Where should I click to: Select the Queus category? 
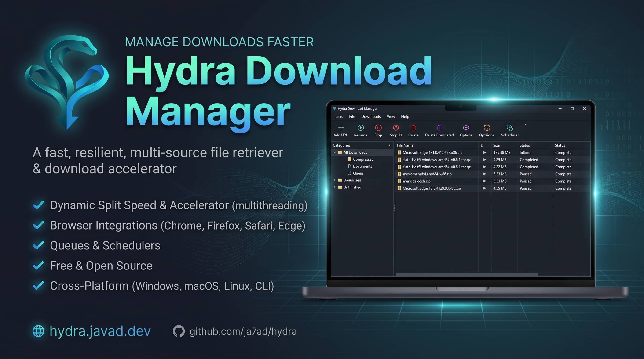pos(358,173)
